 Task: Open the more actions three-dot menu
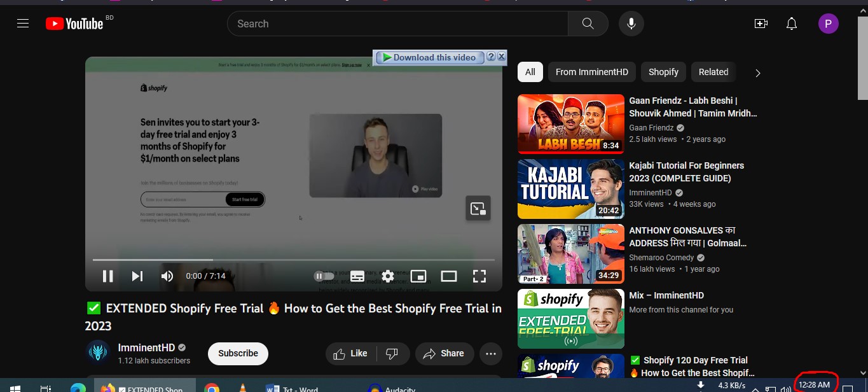tap(491, 354)
